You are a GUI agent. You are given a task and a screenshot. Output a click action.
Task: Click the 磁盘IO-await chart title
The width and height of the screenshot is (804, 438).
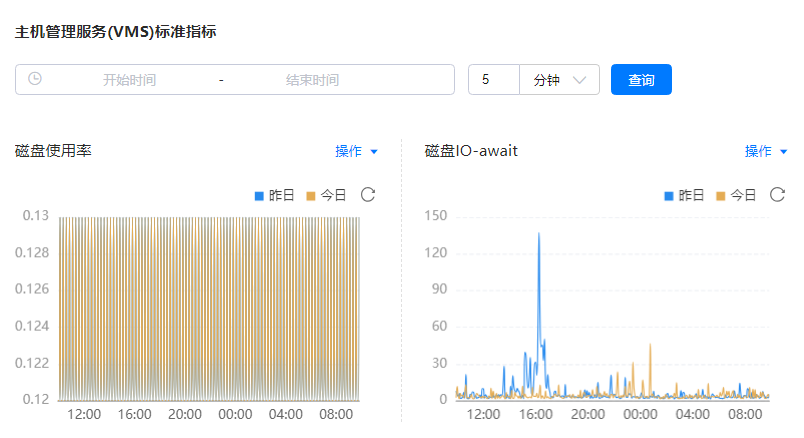pos(471,151)
